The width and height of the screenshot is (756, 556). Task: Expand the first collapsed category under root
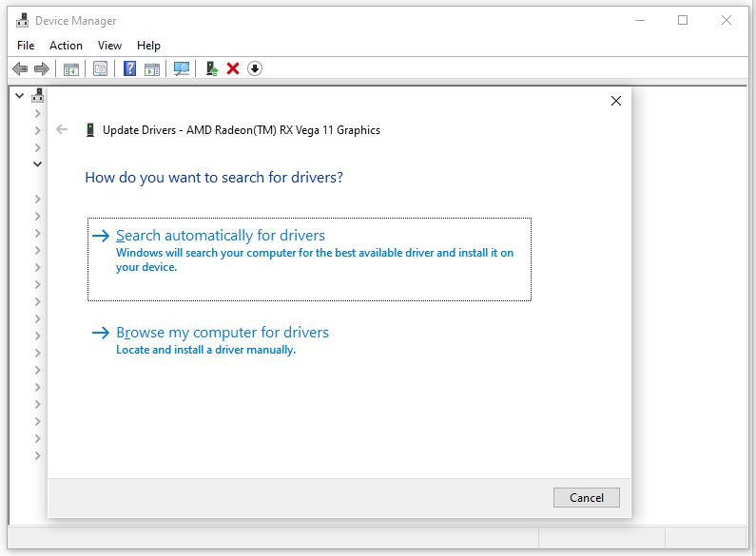[x=38, y=113]
